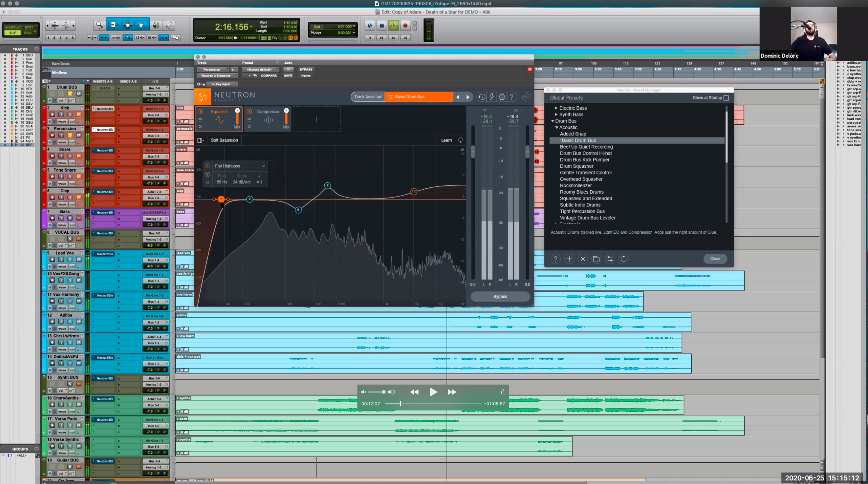Viewport: 868px width, 484px height.
Task: Open Neutron settings gear icon
Action: (502, 97)
